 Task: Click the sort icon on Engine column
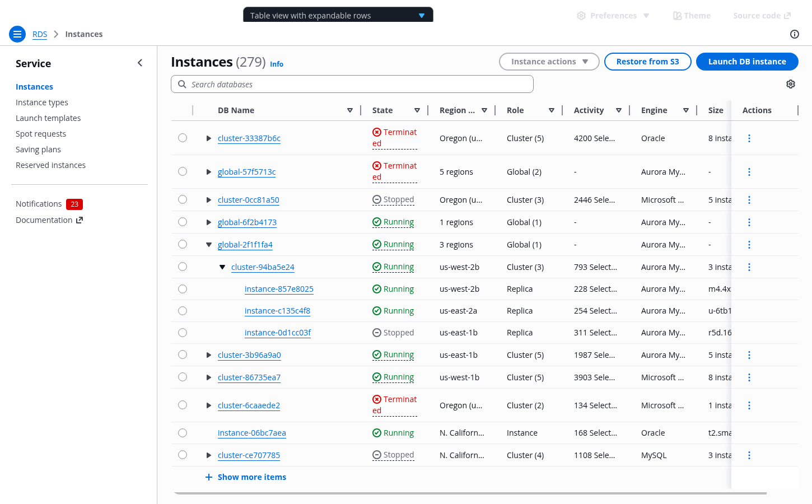[x=685, y=110]
